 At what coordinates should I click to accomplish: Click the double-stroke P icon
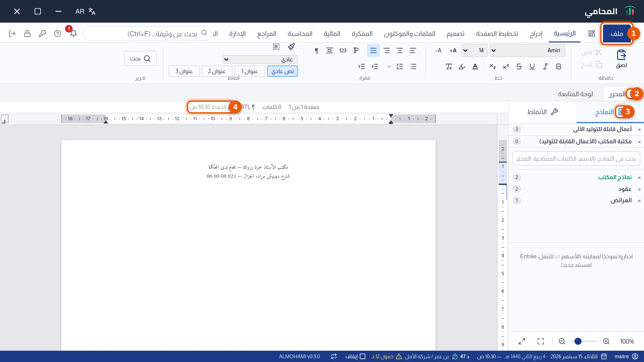coord(356,50)
